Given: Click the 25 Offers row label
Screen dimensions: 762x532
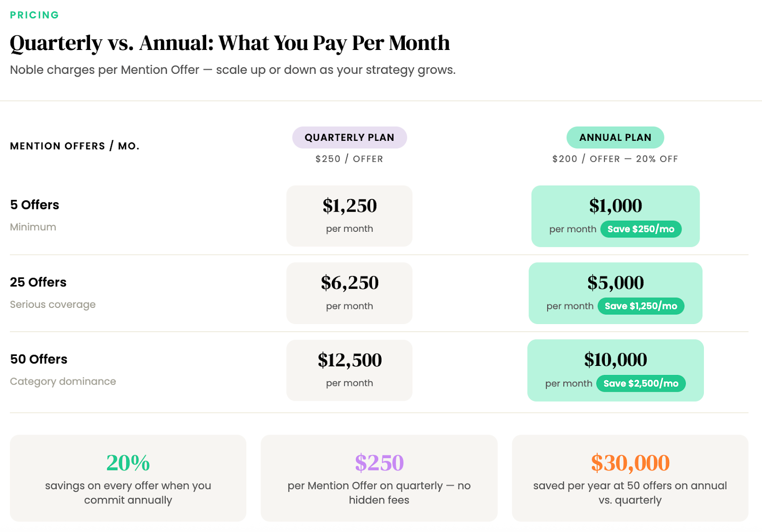Looking at the screenshot, I should click(x=38, y=282).
